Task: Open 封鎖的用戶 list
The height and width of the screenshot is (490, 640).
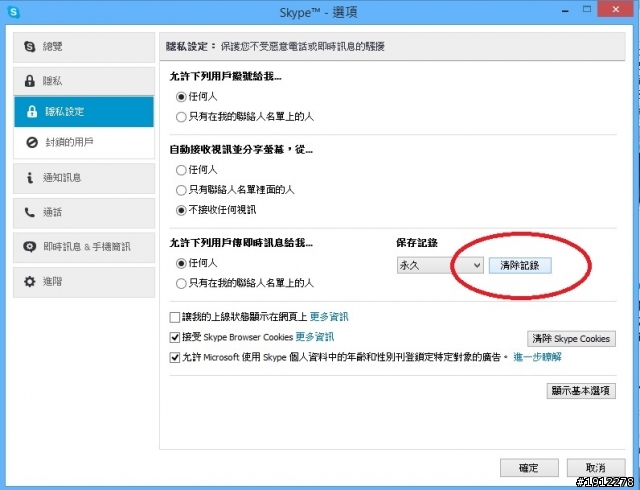Action: (84, 142)
